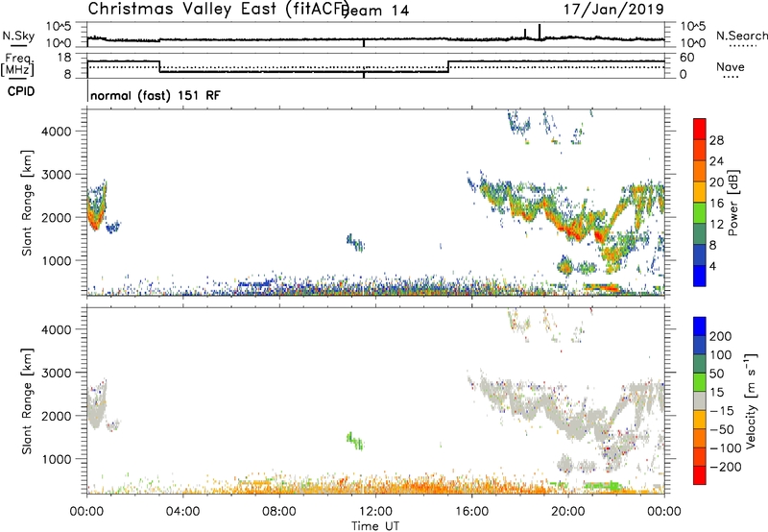This screenshot has height=532, width=768.
Task: Click the 'Slant Range [km]' label of the velocity panel
Action: tap(27, 401)
